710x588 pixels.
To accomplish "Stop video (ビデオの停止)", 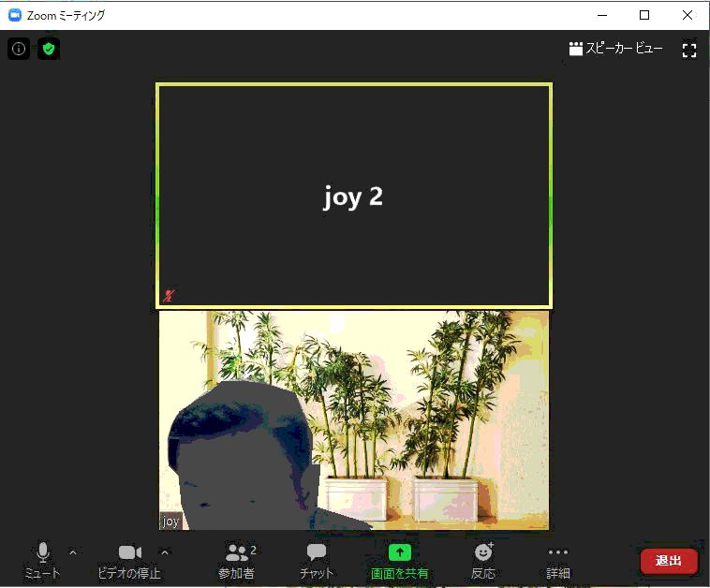I will pyautogui.click(x=129, y=560).
